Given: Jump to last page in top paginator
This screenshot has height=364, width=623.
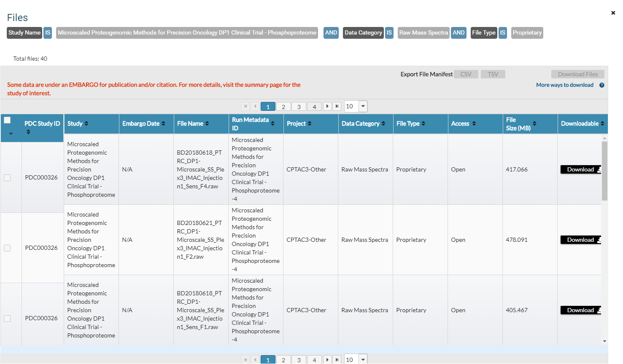Looking at the screenshot, I should point(337,106).
